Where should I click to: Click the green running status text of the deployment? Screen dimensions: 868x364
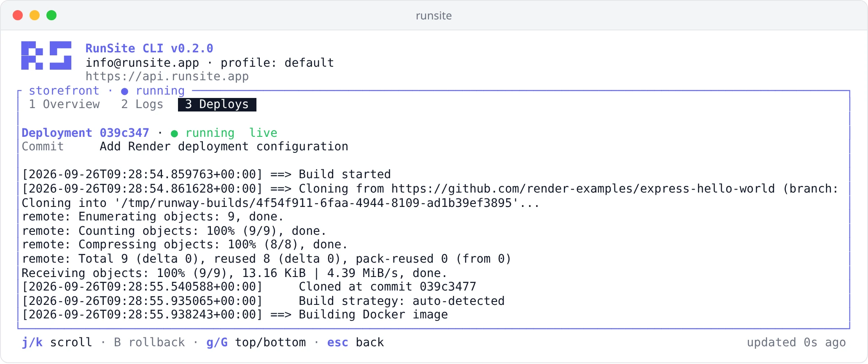[x=210, y=133]
